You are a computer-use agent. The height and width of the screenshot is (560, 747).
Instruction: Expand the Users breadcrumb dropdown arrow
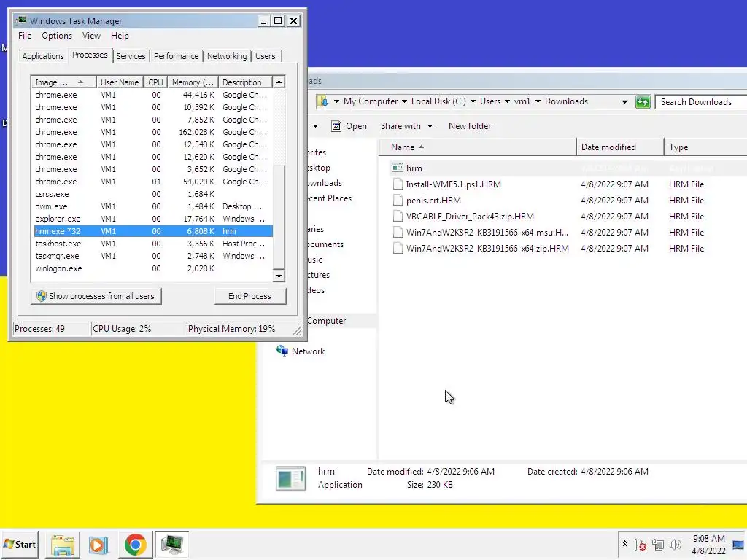click(x=508, y=101)
